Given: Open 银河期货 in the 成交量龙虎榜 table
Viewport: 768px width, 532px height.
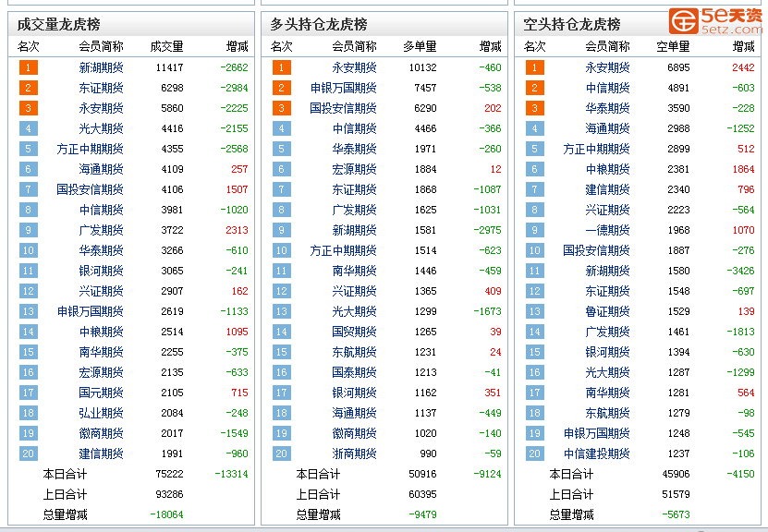Looking at the screenshot, I should (x=101, y=271).
